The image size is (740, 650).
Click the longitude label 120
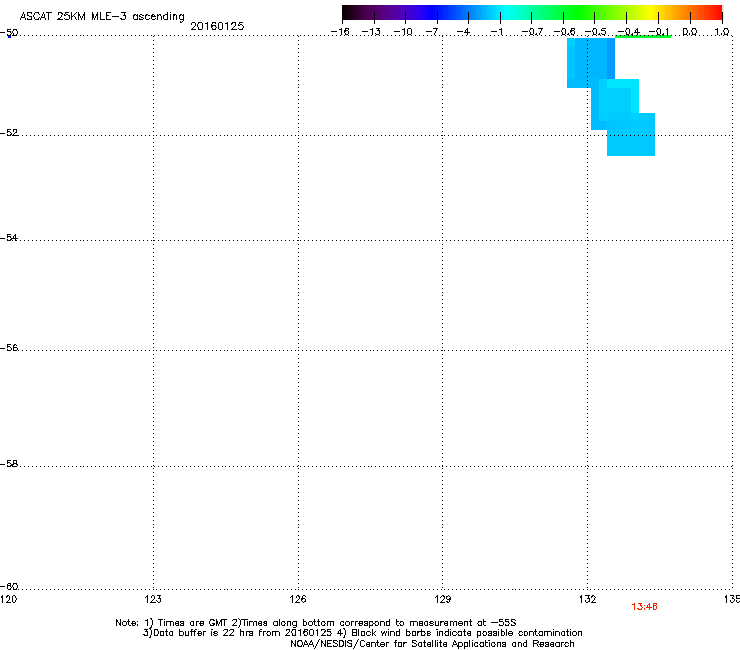click(8, 599)
